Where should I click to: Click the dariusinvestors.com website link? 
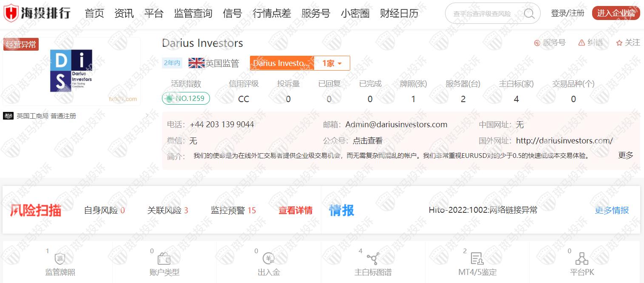565,141
